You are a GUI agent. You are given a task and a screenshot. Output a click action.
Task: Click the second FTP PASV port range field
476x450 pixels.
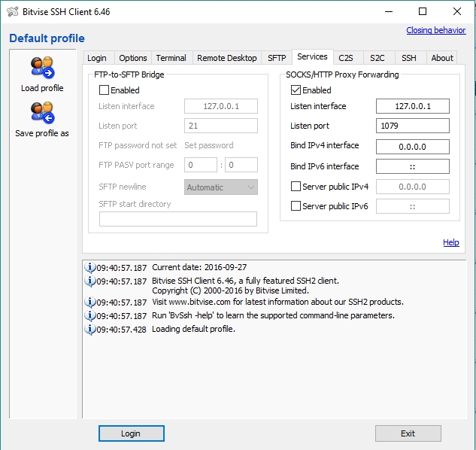click(241, 165)
